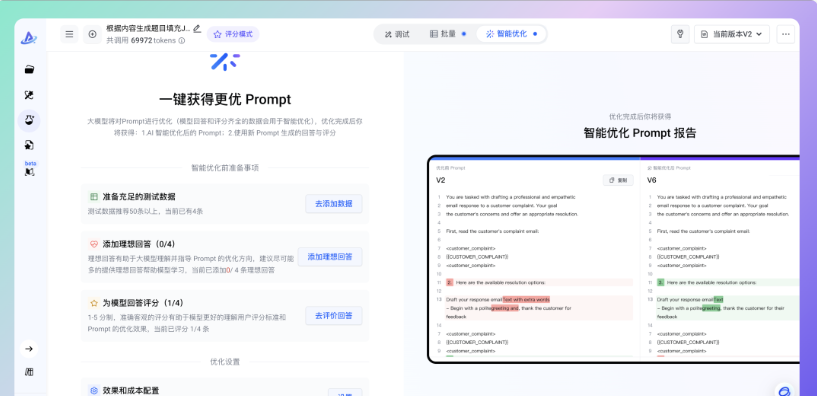
Task: Click the green table icon beside 准备充足的测试数据
Action: (94, 197)
